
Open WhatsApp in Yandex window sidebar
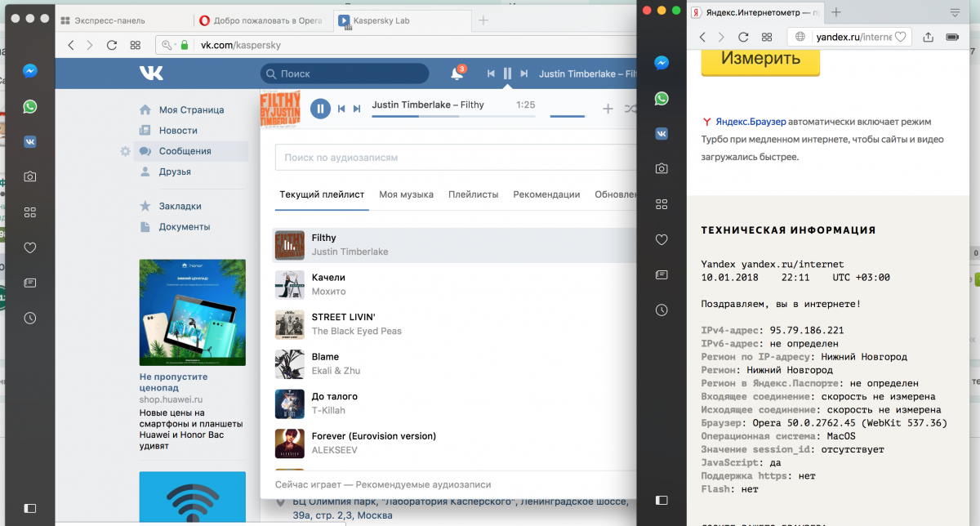click(661, 98)
